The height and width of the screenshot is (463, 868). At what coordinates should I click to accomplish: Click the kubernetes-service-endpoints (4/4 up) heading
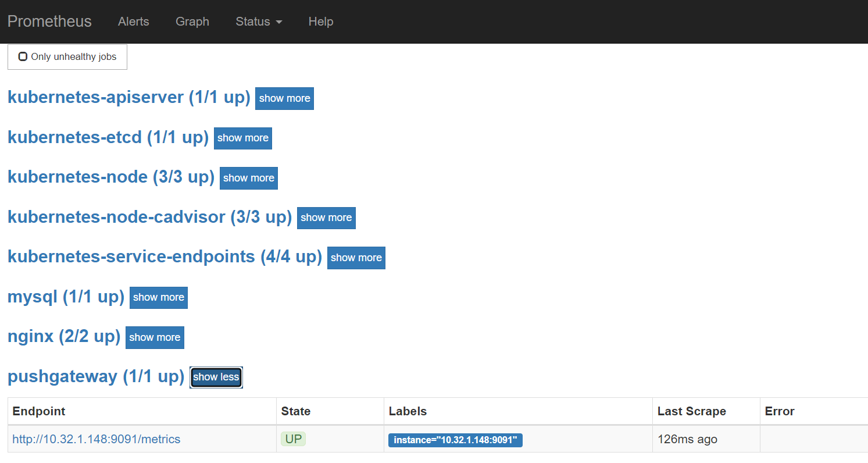coord(165,257)
